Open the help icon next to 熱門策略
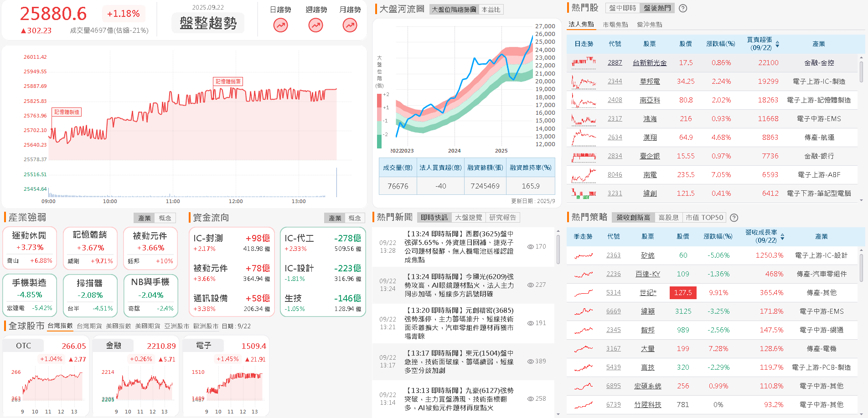868x418 pixels. (x=734, y=218)
